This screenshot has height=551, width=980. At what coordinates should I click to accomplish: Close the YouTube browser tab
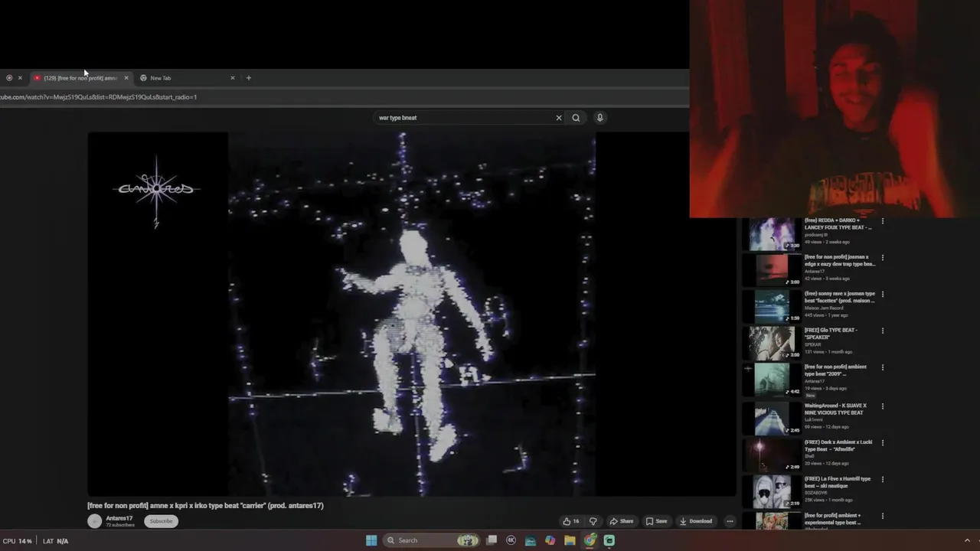pos(126,78)
